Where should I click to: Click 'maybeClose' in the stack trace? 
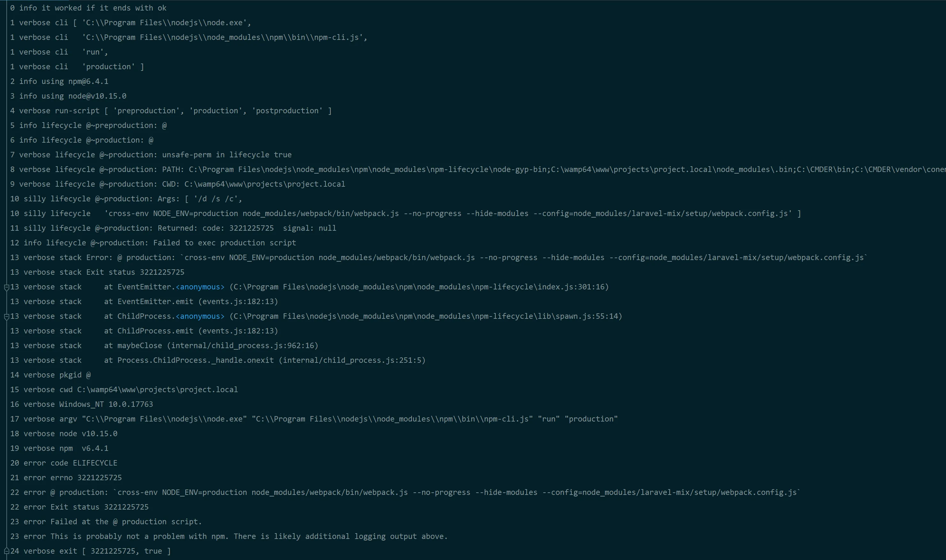[x=139, y=346]
